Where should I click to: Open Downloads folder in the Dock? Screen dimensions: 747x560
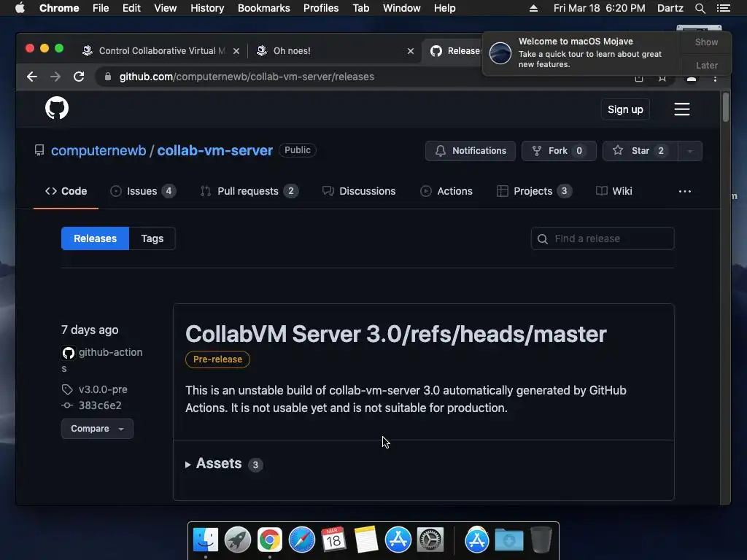[x=508, y=540]
